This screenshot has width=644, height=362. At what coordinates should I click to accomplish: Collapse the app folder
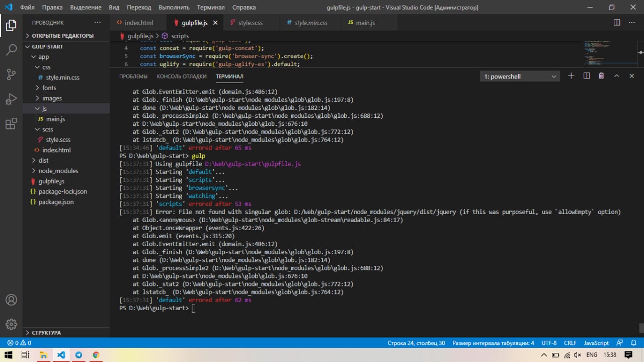click(x=66, y=57)
